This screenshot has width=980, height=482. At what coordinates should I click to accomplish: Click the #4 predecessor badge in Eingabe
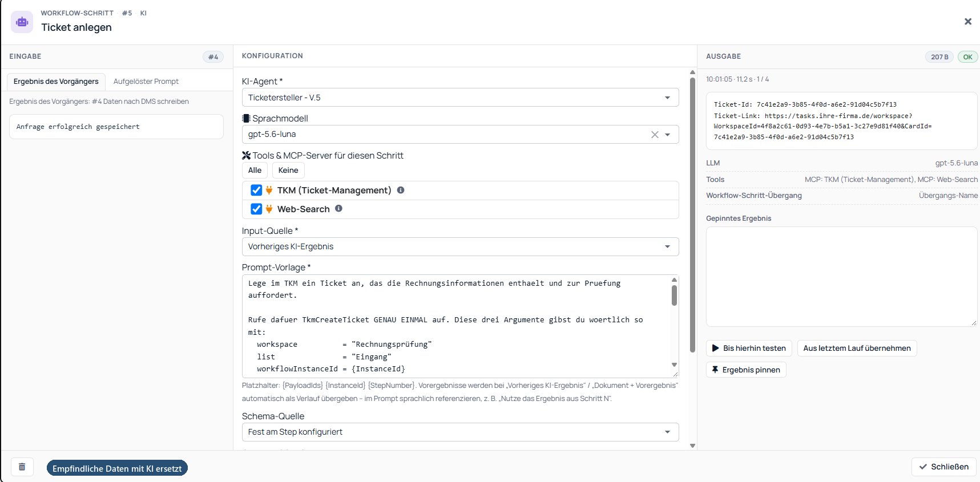click(x=213, y=56)
